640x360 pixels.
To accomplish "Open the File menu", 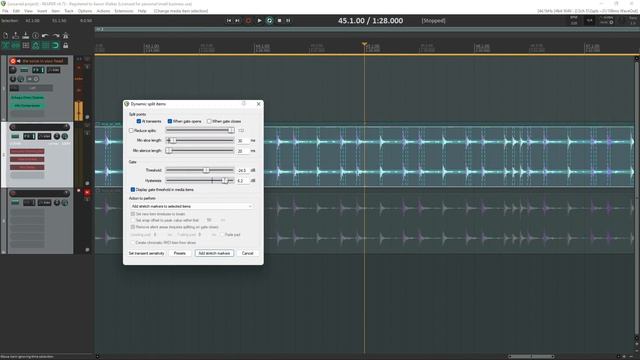I will 5,11.
